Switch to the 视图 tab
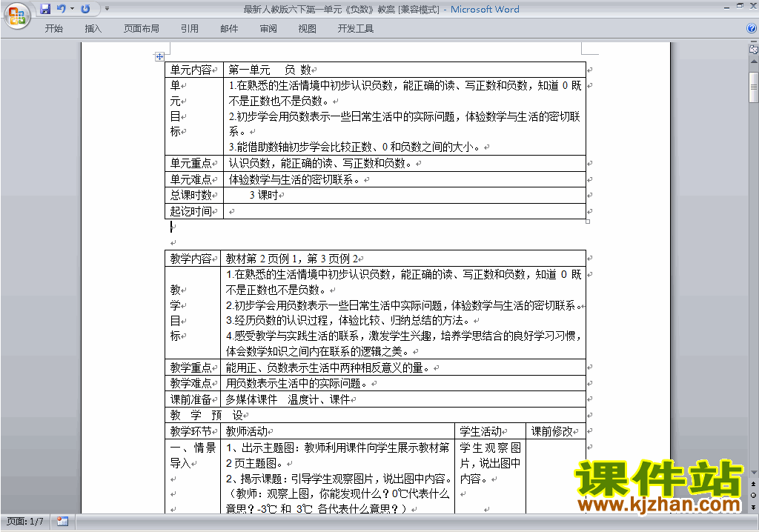 (x=308, y=29)
